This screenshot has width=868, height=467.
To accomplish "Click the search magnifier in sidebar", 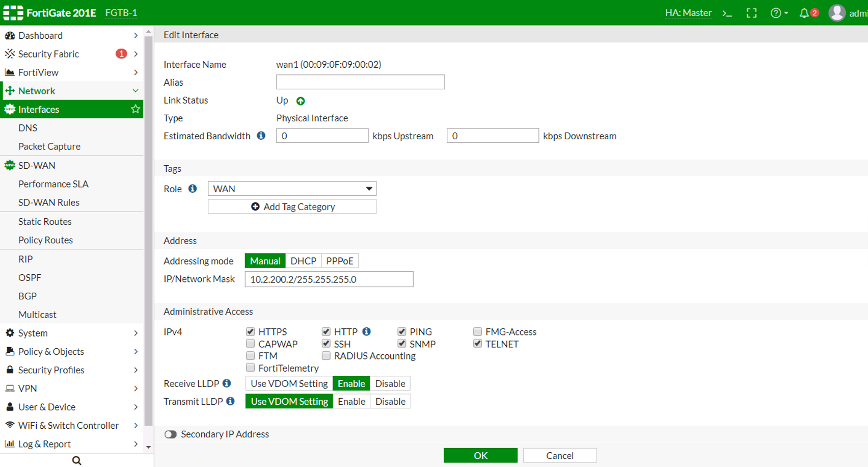I will 76,460.
